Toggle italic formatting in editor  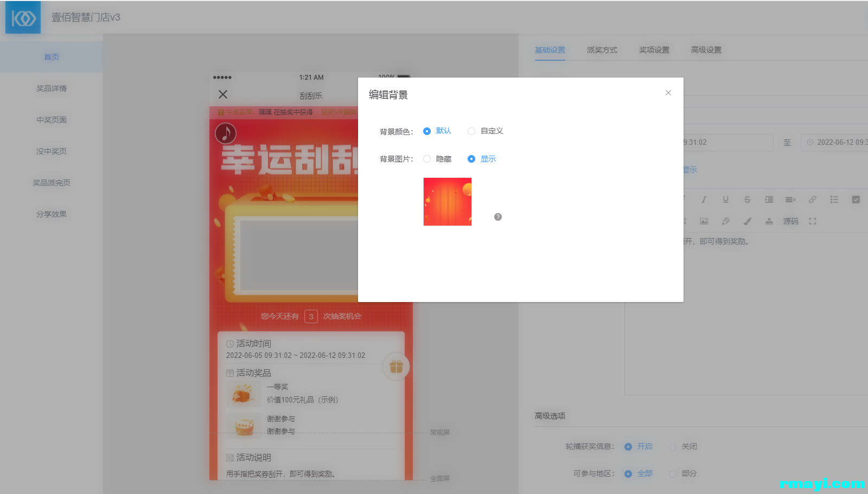point(704,200)
